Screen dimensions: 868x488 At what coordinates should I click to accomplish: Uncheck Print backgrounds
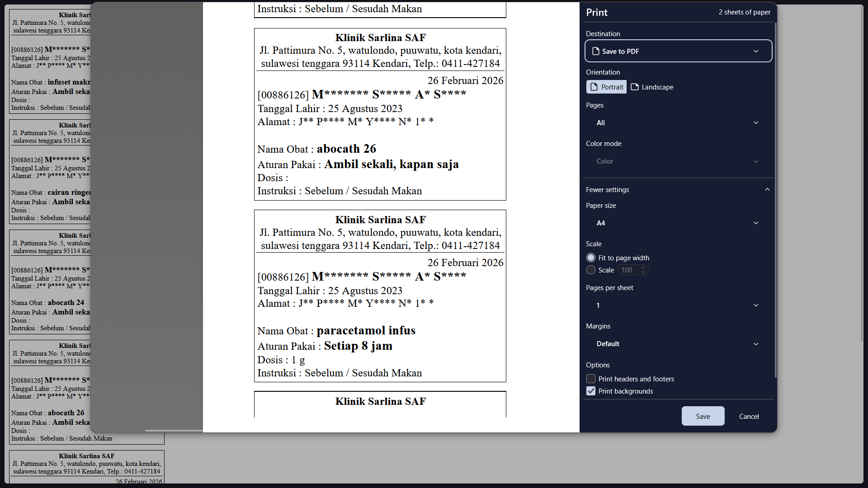(x=591, y=391)
